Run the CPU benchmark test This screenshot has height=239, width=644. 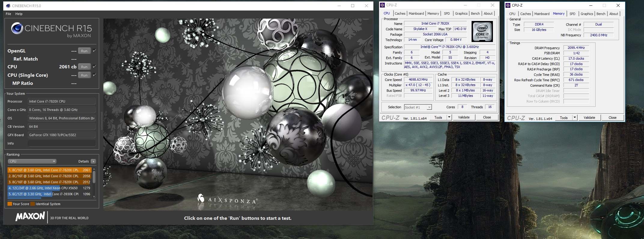click(84, 67)
